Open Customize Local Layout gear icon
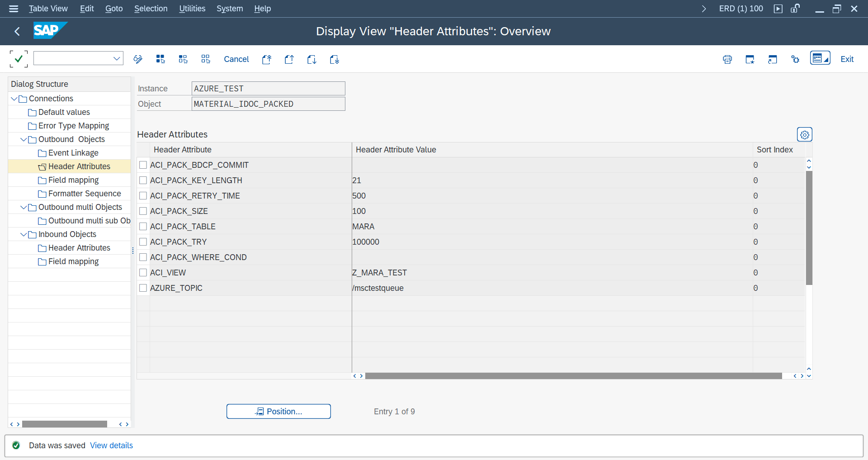This screenshot has width=868, height=460. pos(795,59)
